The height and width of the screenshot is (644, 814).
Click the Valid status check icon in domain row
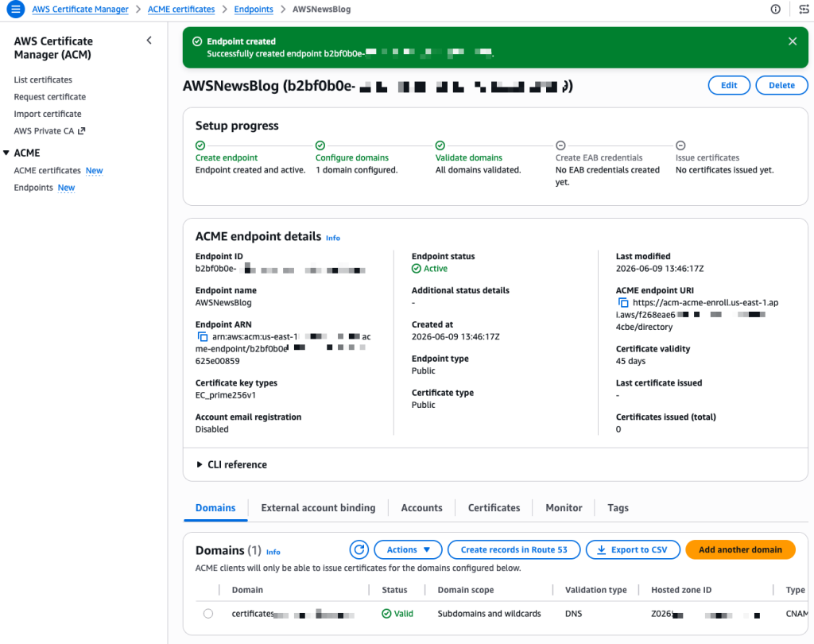386,614
